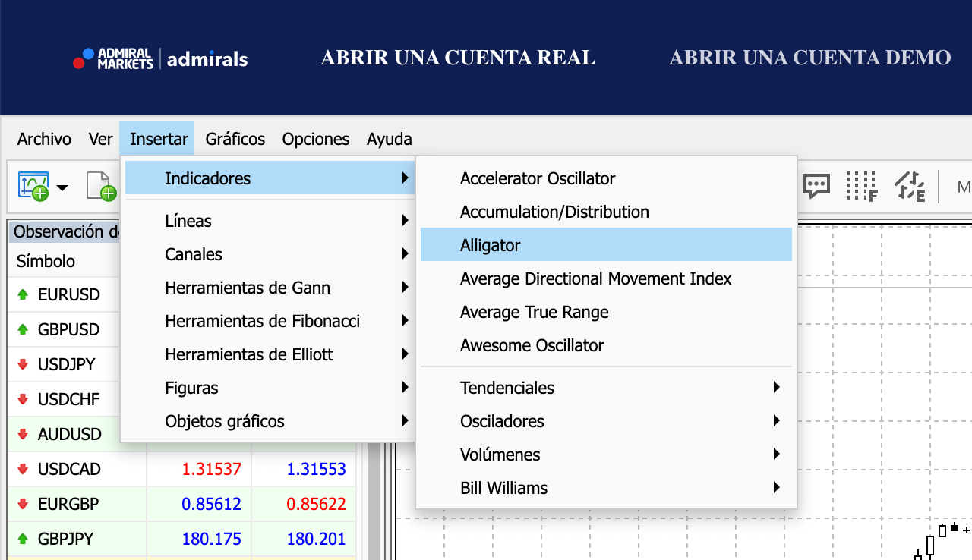Screen dimensions: 972x560
Task: Open the Ayuda menu
Action: pyautogui.click(x=390, y=139)
